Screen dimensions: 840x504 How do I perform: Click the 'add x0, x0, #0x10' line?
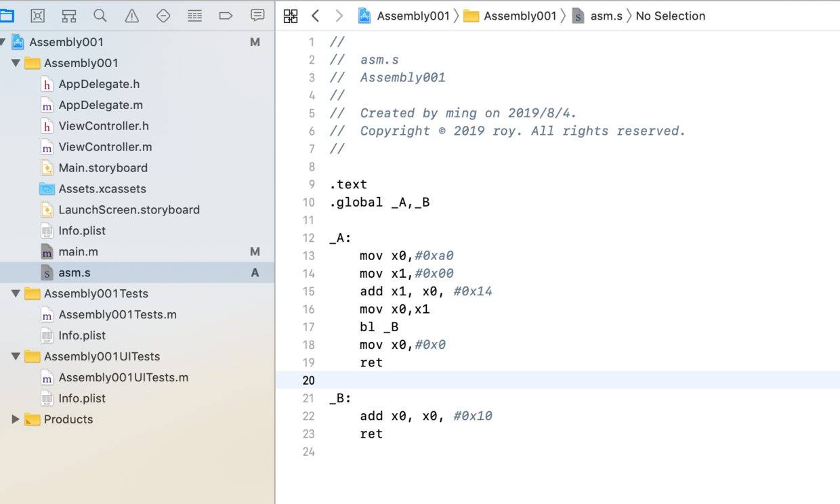(x=426, y=416)
